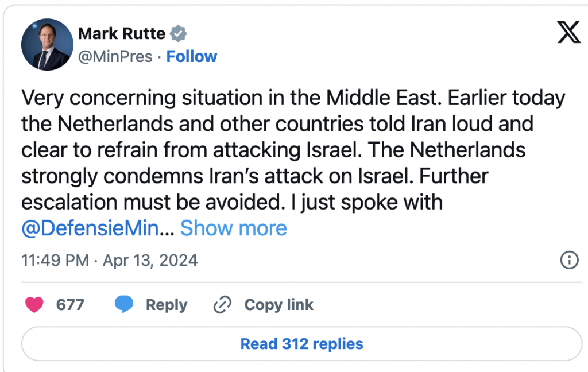The height and width of the screenshot is (372, 588).
Task: Click the blue verified badge
Action: pyautogui.click(x=180, y=34)
